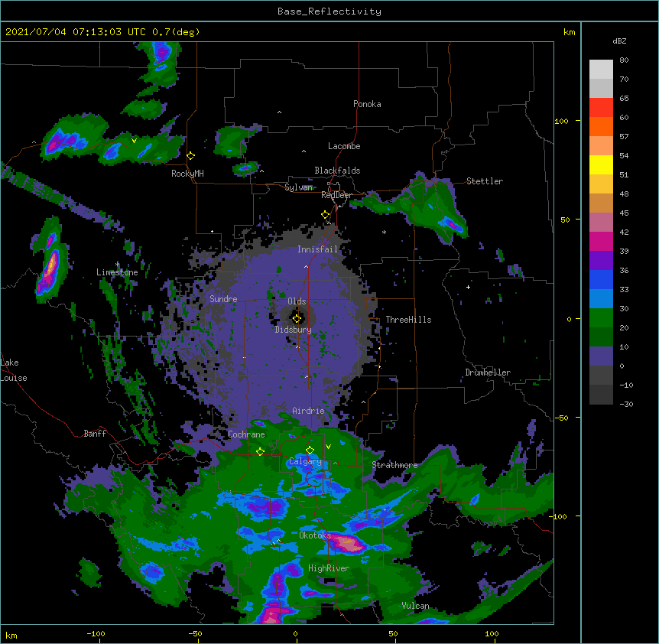Select the Blackfalds town label
659x644 pixels.
coord(337,171)
